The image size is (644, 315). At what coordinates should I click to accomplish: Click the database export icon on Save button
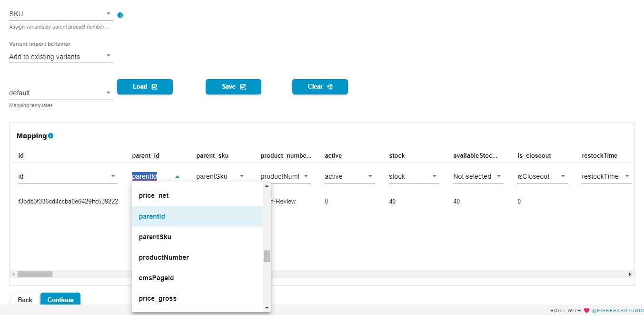click(x=243, y=87)
